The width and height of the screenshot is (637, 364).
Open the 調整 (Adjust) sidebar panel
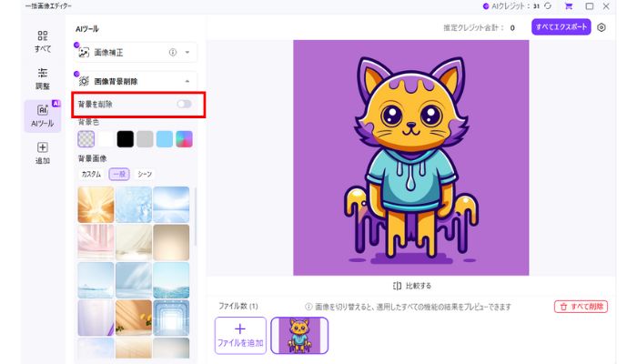pyautogui.click(x=43, y=77)
